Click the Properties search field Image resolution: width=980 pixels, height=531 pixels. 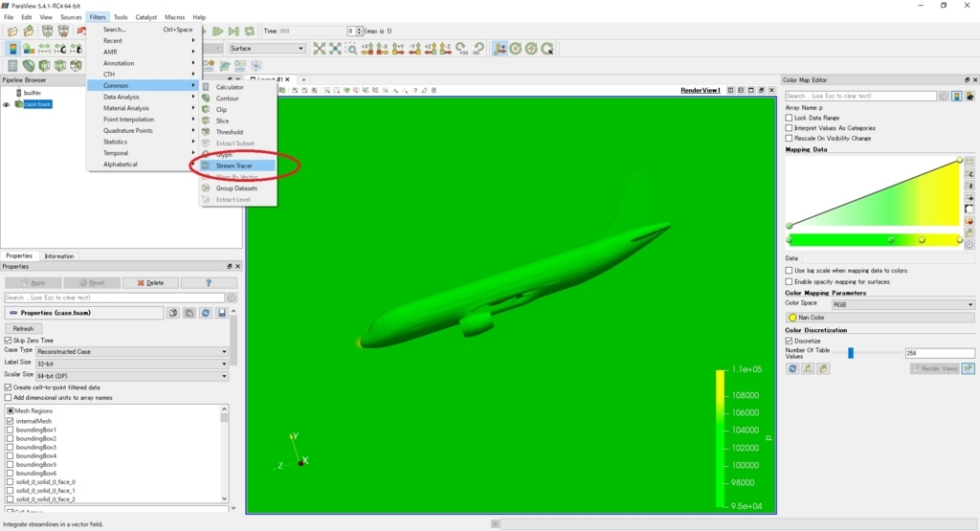pos(115,298)
